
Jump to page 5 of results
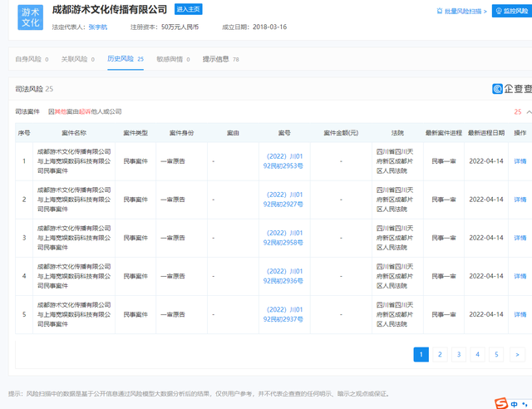point(497,355)
